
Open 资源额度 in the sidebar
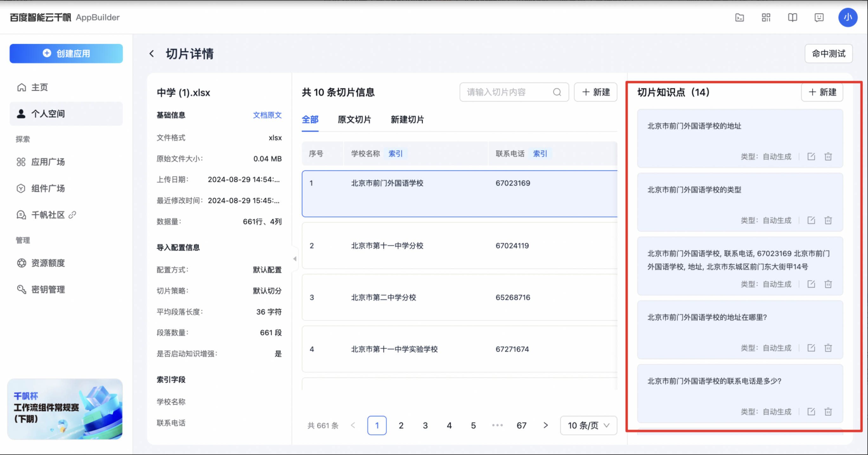66,263
